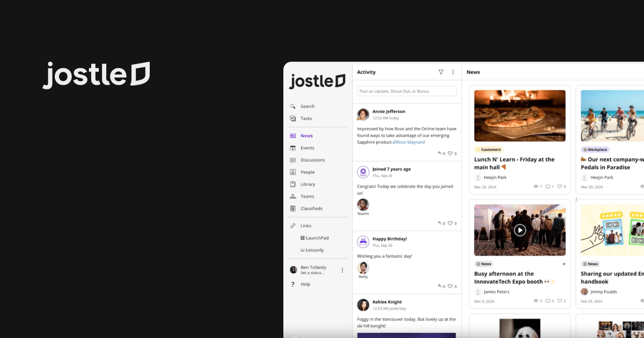The image size is (644, 338).
Task: Filter the Activity feed
Action: 441,72
